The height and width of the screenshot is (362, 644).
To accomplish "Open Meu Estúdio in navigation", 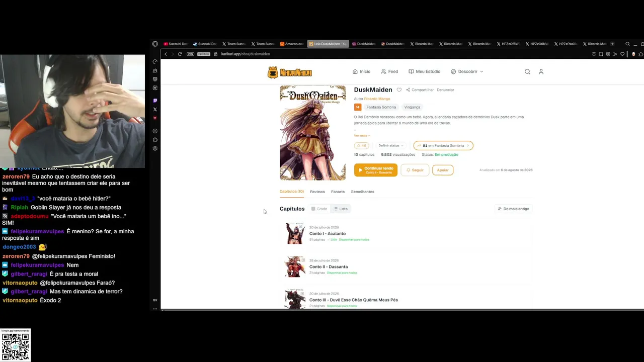I will point(424,71).
